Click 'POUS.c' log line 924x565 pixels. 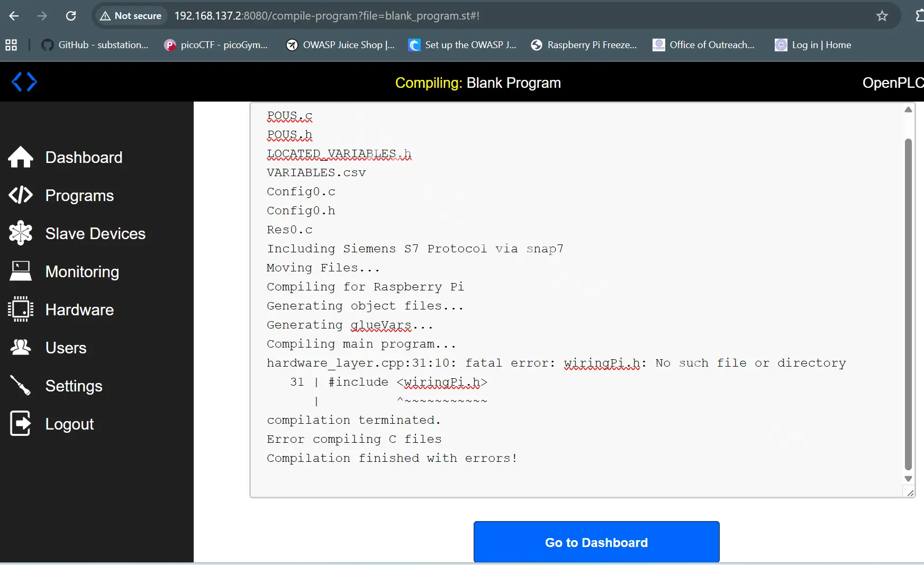coord(289,115)
